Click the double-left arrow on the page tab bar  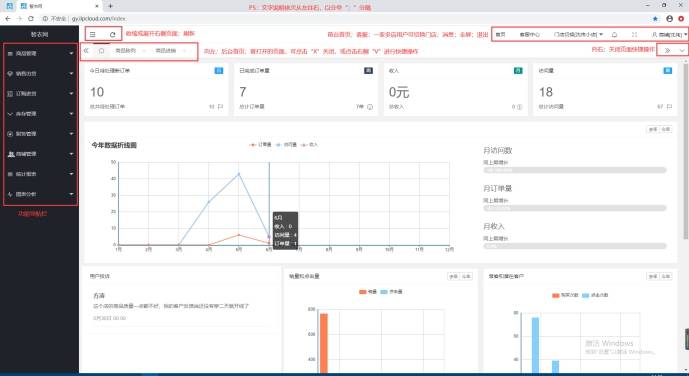pos(87,51)
